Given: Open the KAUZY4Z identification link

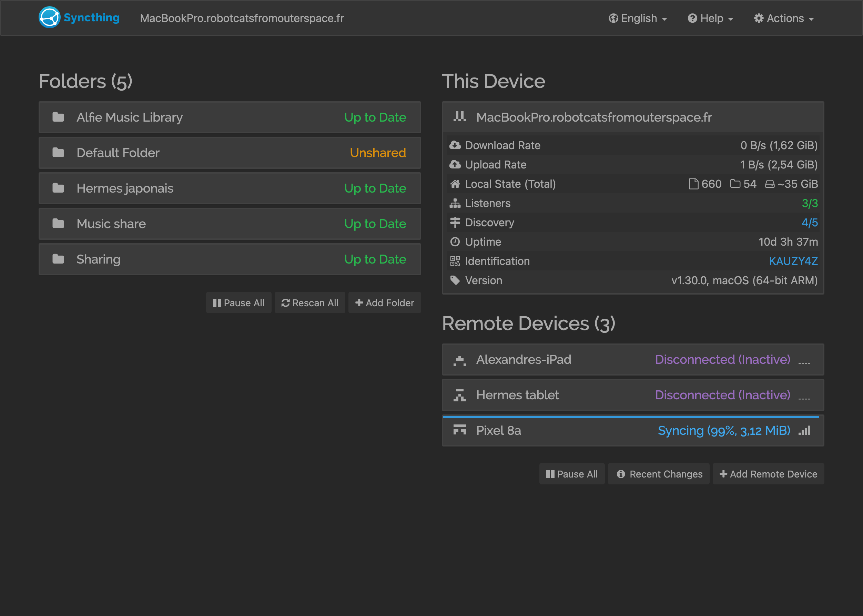Looking at the screenshot, I should (x=793, y=261).
